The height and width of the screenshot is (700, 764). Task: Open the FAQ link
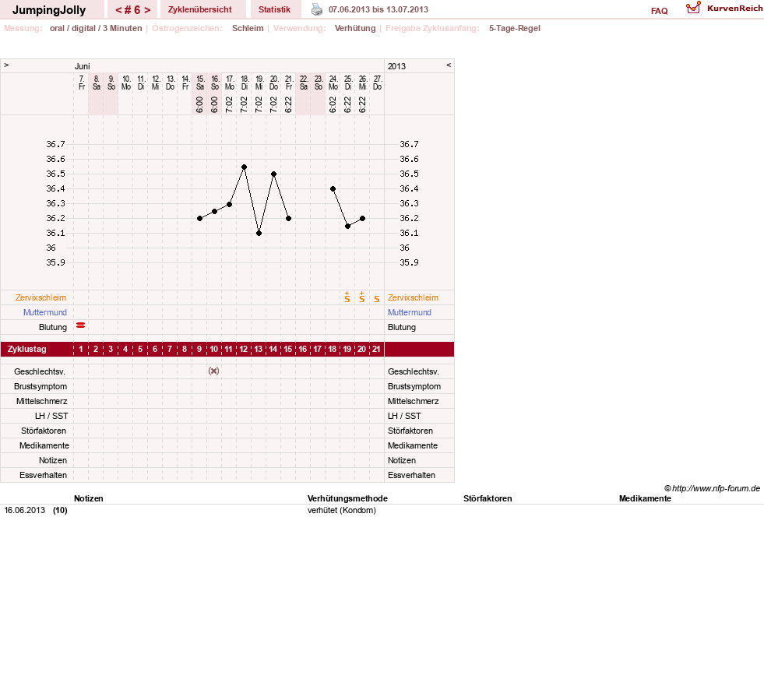(659, 11)
